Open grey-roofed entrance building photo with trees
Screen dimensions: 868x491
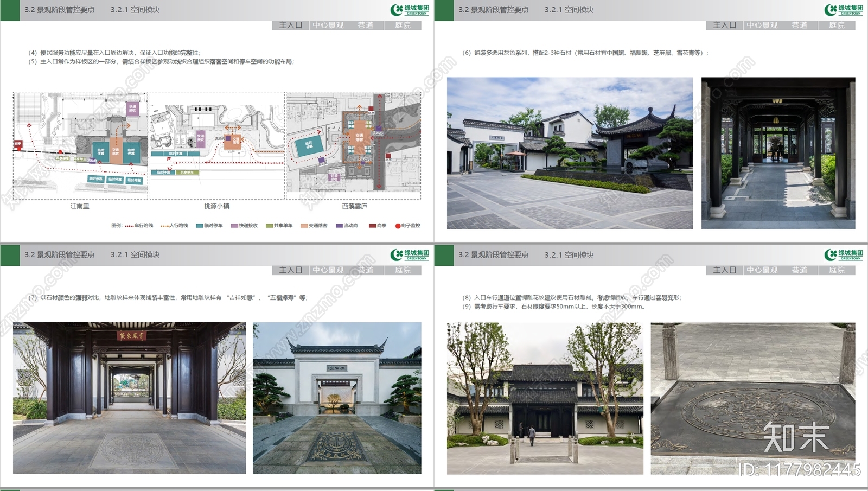pyautogui.click(x=545, y=398)
